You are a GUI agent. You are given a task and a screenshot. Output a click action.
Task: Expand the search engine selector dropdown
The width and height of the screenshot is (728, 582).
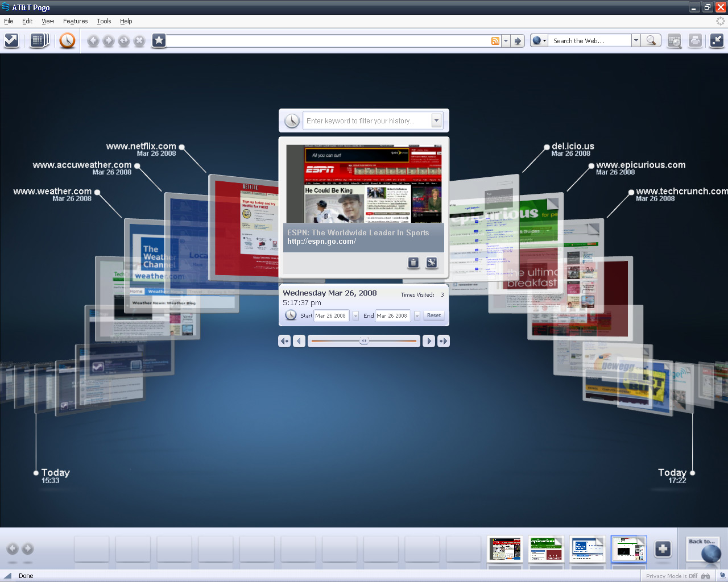pos(539,40)
